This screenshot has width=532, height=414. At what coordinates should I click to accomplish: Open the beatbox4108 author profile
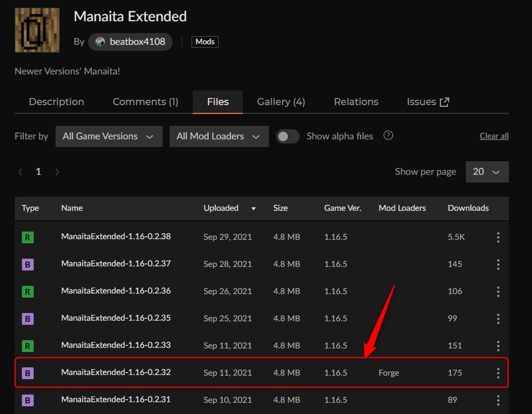(131, 42)
